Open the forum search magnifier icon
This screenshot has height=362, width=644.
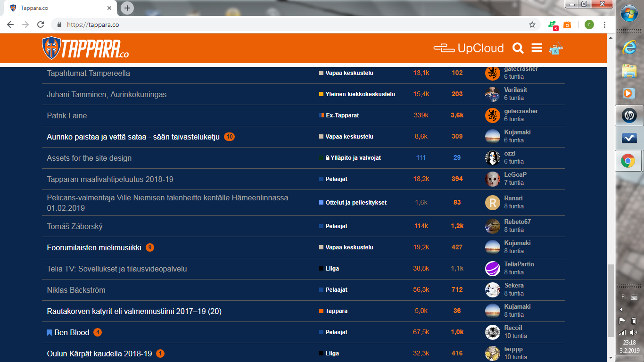pyautogui.click(x=518, y=48)
